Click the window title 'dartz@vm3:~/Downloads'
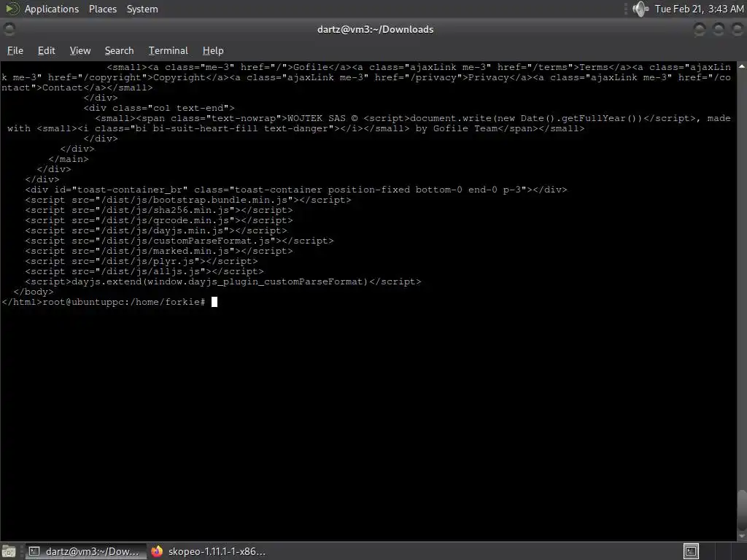This screenshot has width=747, height=560. point(376,29)
